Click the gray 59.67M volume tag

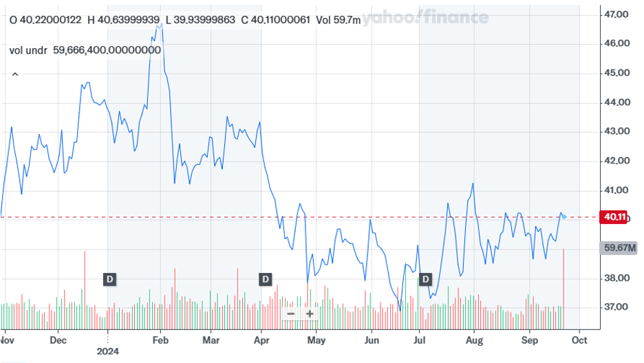click(x=619, y=247)
